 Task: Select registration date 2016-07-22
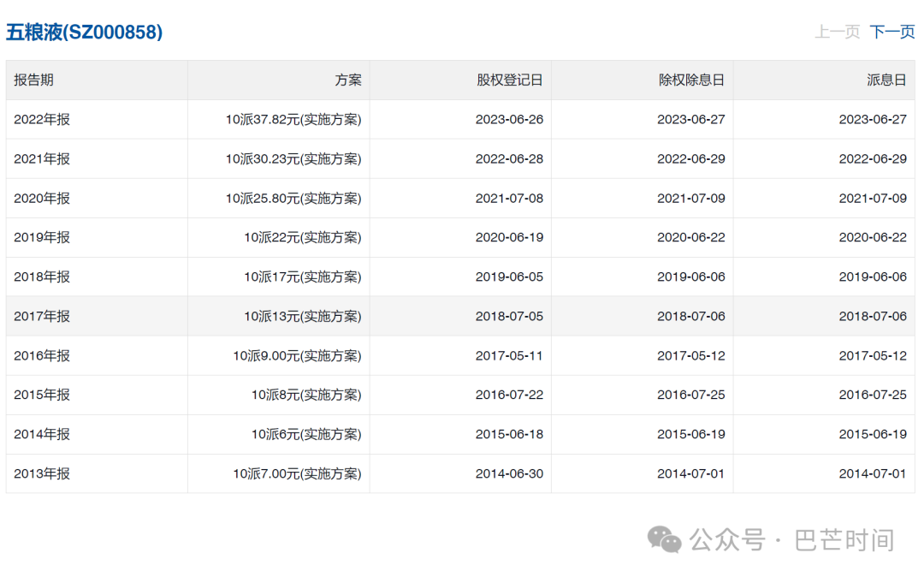tap(510, 395)
